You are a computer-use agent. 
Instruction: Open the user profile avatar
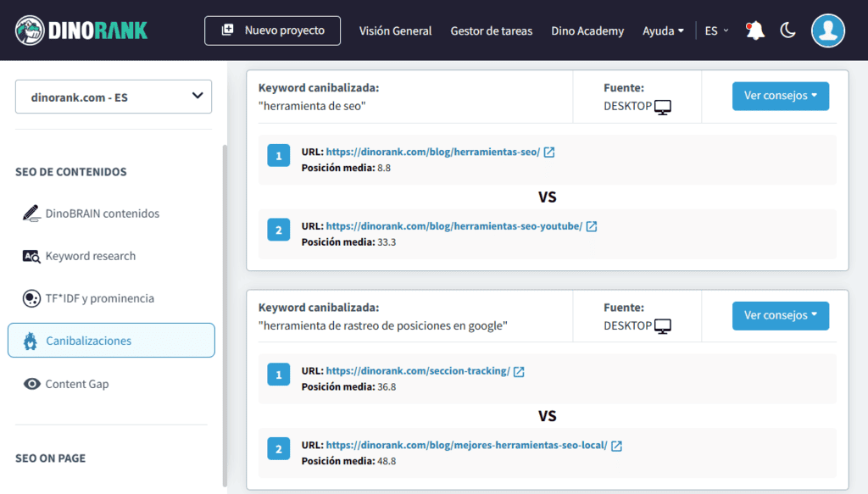click(x=828, y=31)
